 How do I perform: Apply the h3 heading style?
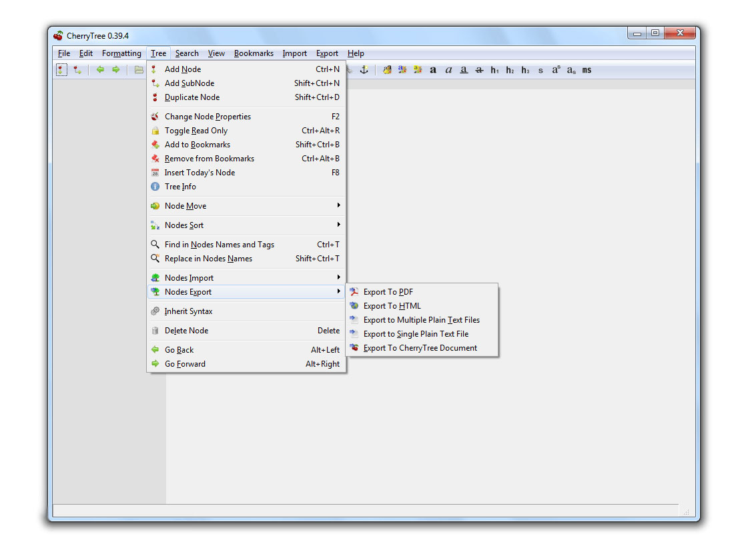coord(525,70)
